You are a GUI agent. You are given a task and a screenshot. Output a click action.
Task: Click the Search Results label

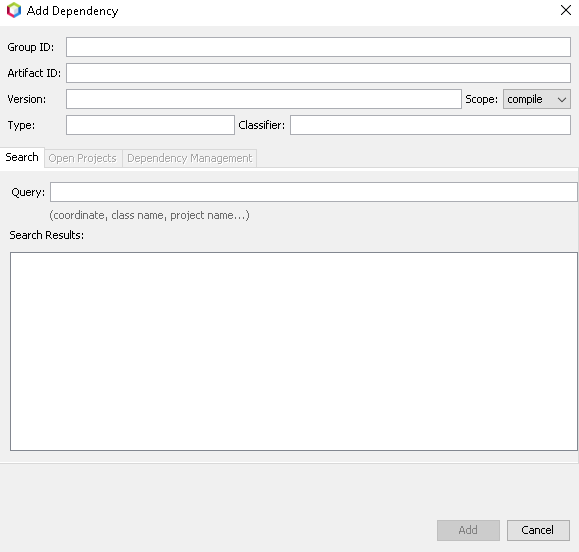point(47,235)
